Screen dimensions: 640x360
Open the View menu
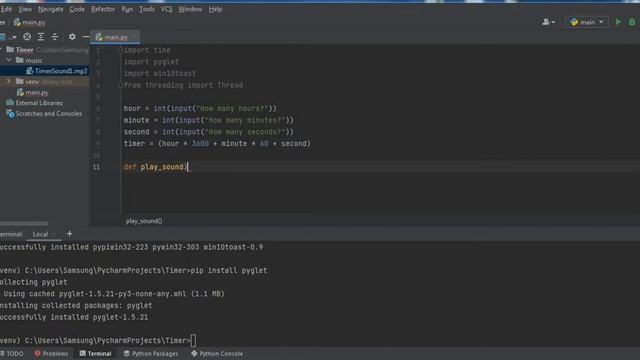click(x=25, y=9)
